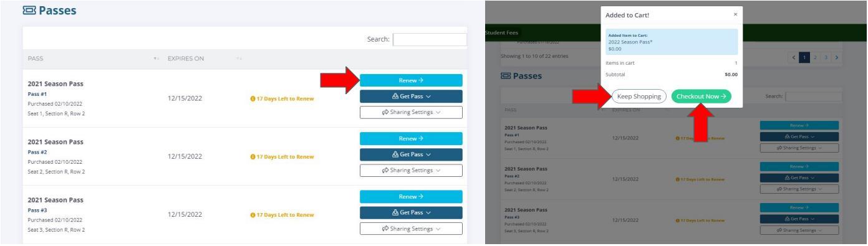
Task: Click the warning icon beside Pass #1 renew notice
Action: point(251,98)
